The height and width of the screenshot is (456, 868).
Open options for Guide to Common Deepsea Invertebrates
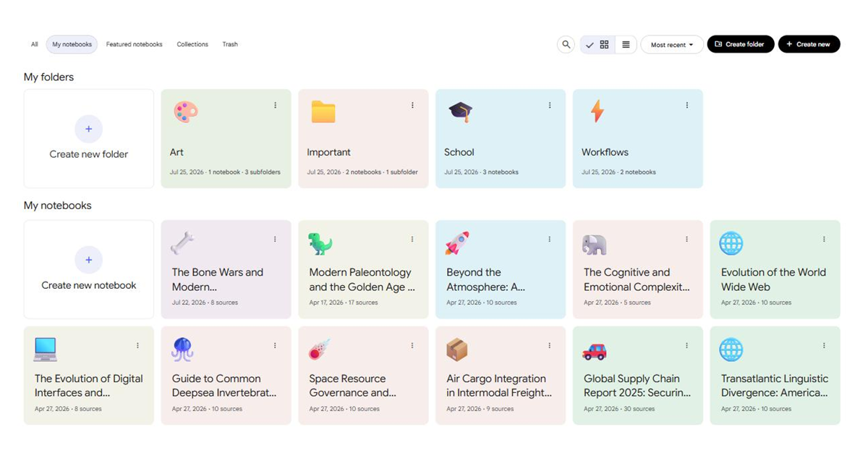(x=276, y=346)
